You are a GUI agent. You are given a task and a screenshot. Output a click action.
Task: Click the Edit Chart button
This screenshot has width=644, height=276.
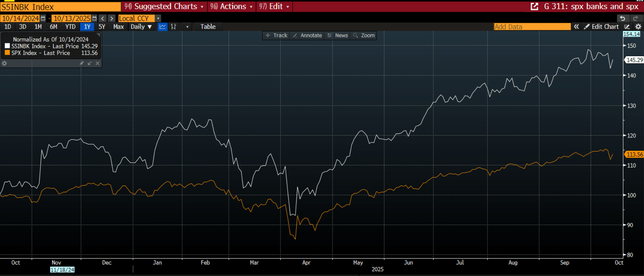click(x=602, y=26)
